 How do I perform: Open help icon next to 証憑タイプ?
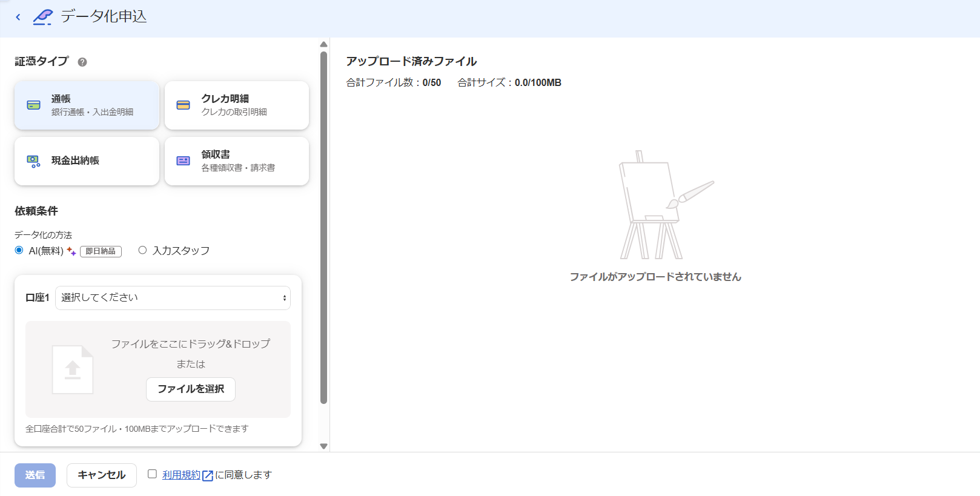82,62
